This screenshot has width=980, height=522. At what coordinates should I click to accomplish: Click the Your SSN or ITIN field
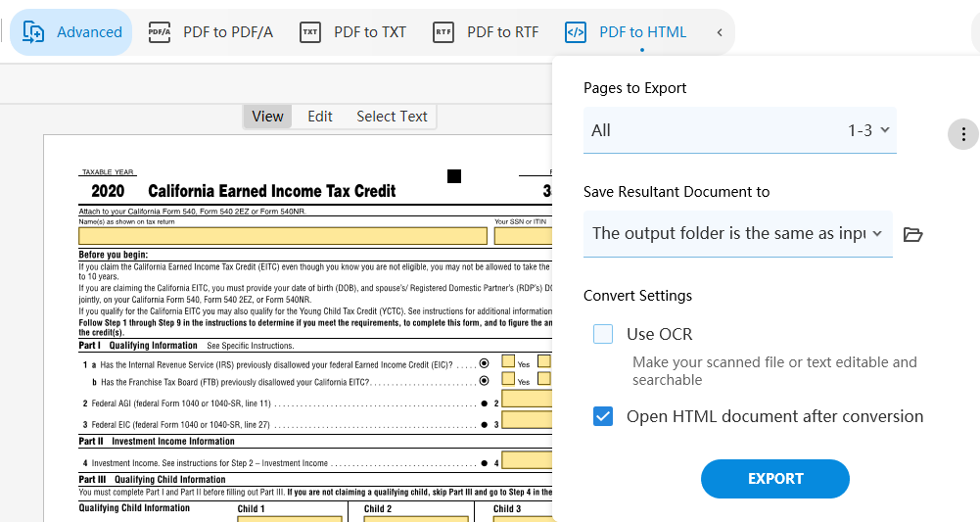pos(523,236)
